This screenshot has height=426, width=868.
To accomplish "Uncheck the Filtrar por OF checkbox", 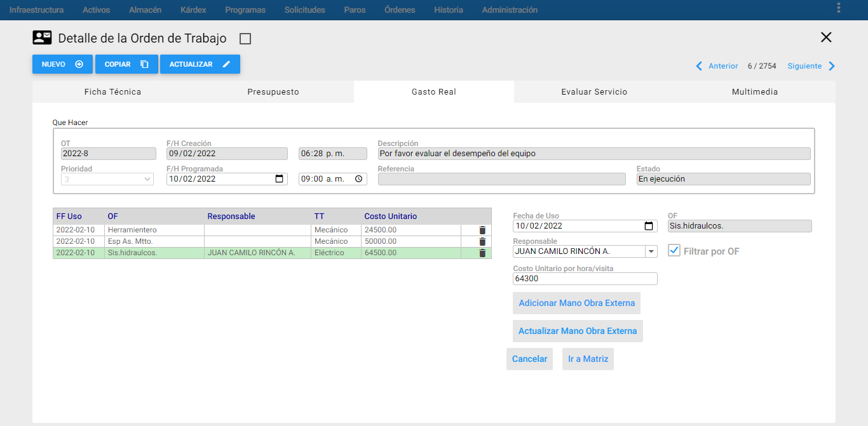I will (x=674, y=251).
